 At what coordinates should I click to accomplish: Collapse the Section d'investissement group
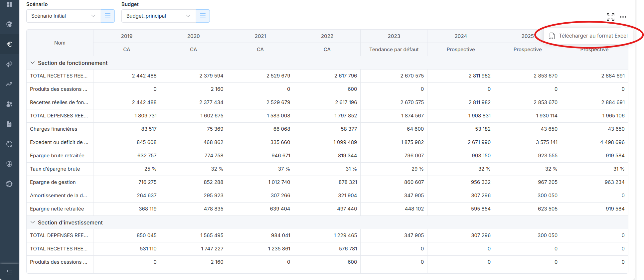click(33, 222)
